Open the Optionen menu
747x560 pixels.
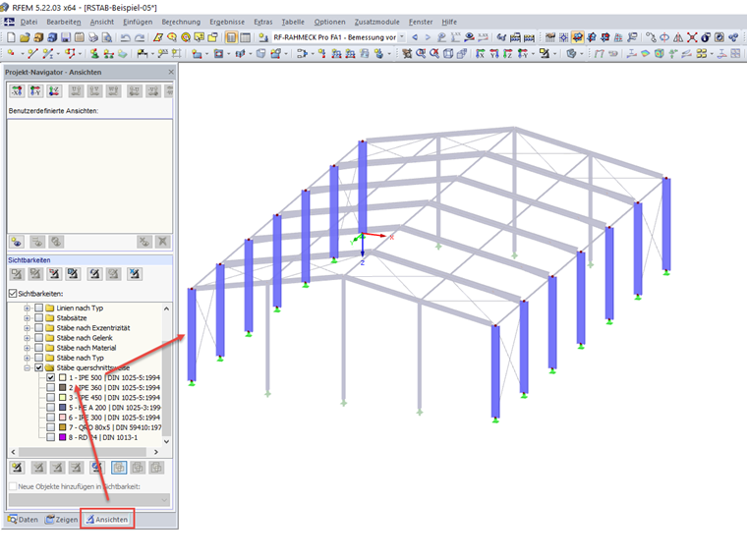pos(329,22)
